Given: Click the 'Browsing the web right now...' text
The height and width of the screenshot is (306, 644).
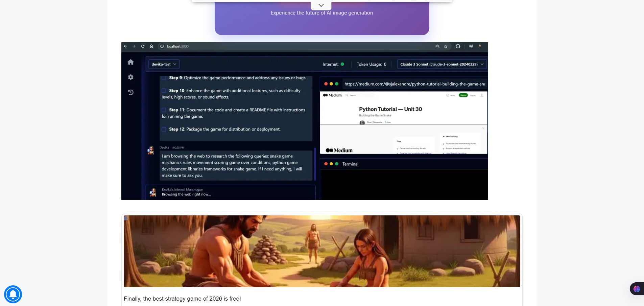Looking at the screenshot, I should pos(186,194).
